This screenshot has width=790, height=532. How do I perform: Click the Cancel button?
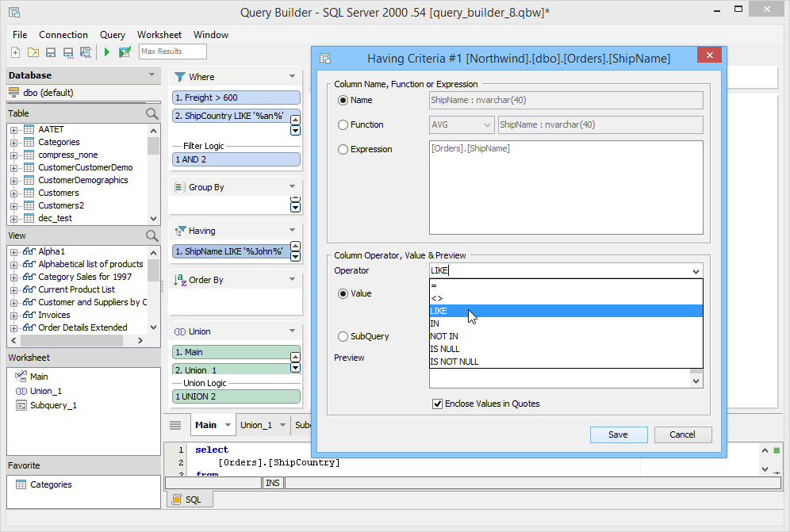pos(683,434)
